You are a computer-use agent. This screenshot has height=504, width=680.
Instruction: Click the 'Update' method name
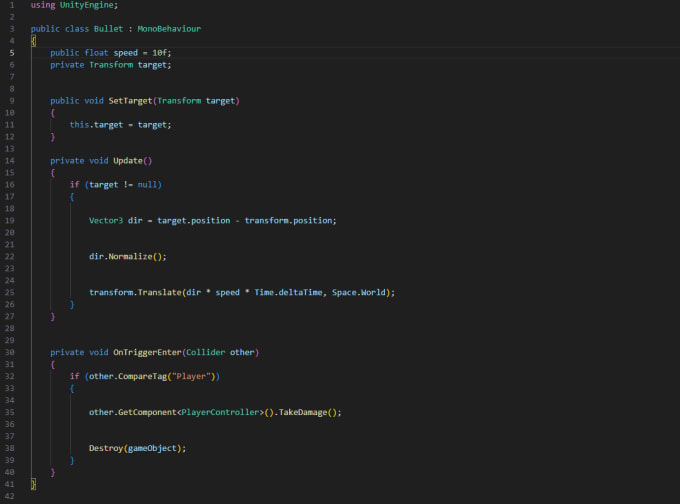[128, 161]
